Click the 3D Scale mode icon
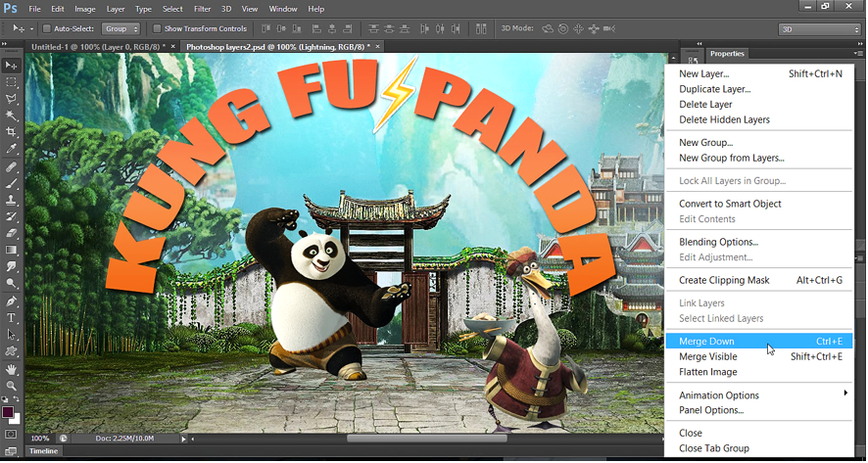868x463 pixels. coord(609,28)
